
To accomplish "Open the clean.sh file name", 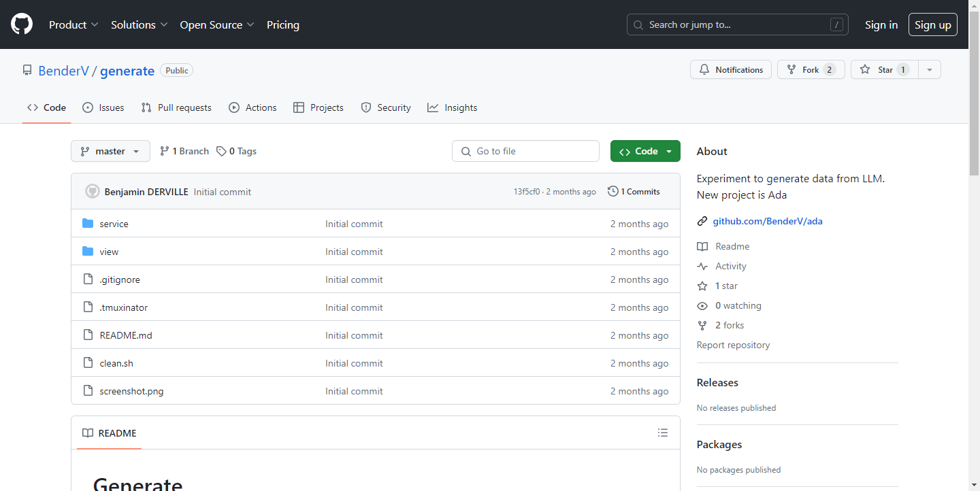I will 116,363.
